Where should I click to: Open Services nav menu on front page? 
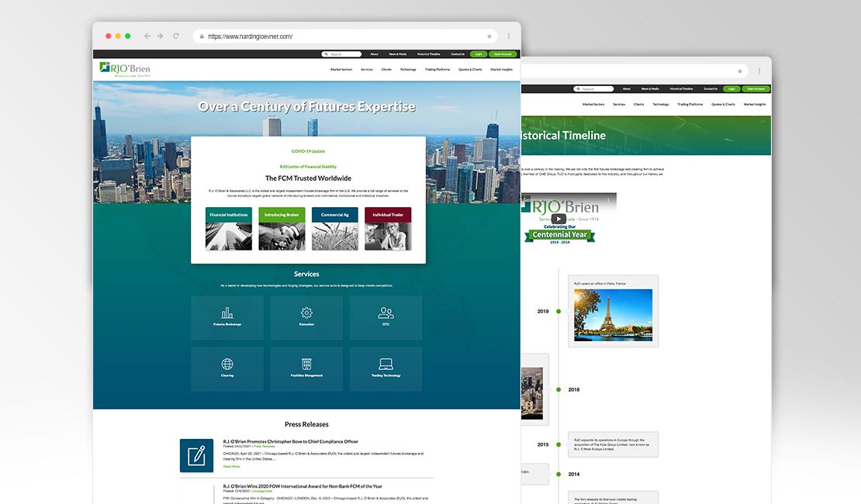(367, 70)
